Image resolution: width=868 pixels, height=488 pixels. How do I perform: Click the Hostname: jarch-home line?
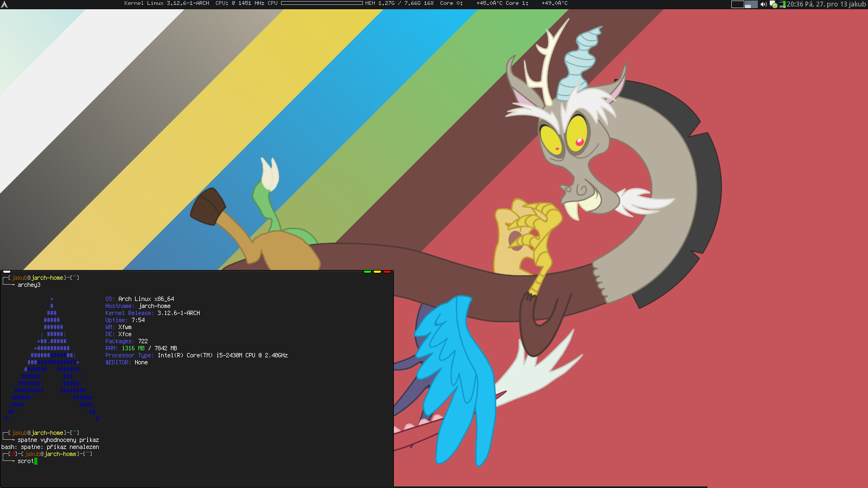point(138,306)
